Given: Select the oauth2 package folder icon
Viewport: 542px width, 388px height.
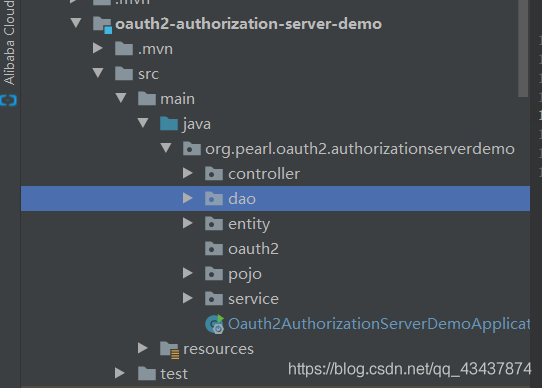Looking at the screenshot, I should point(214,248).
